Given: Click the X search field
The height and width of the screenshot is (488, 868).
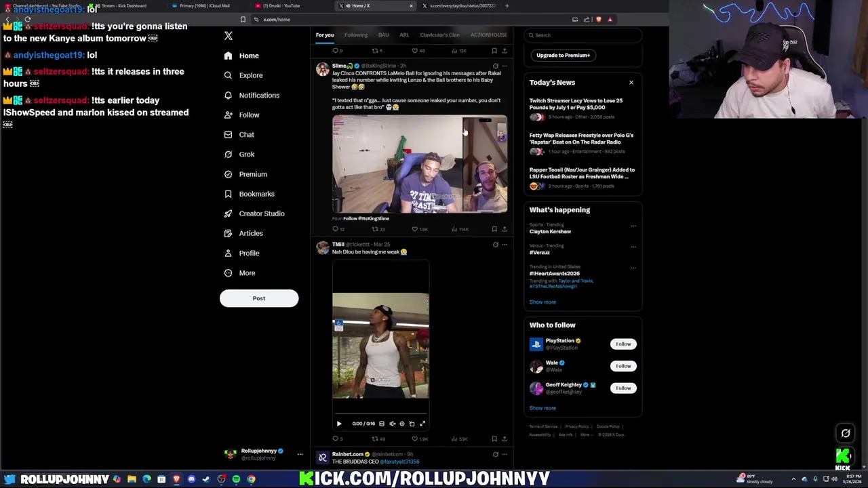Looking at the screenshot, I should point(583,35).
